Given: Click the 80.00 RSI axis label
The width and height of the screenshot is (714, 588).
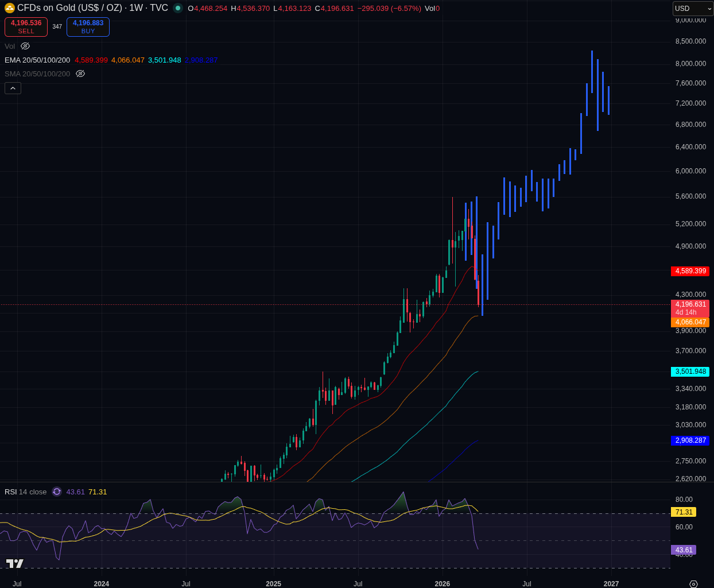Looking at the screenshot, I should pyautogui.click(x=684, y=500).
